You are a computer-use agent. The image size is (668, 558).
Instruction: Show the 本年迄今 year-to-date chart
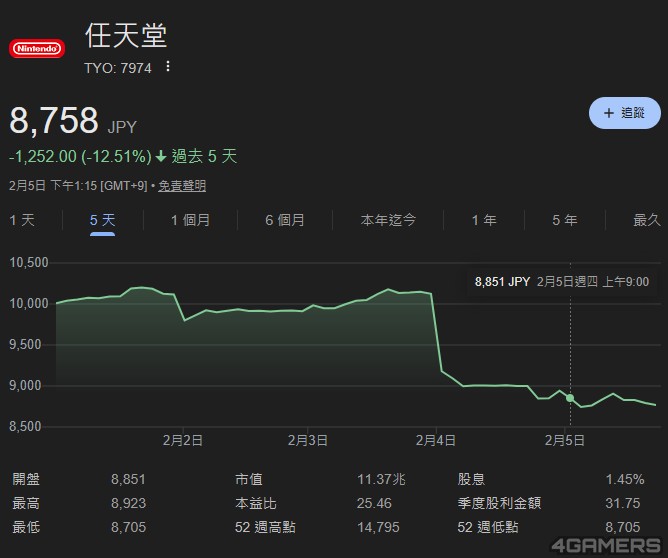pos(388,220)
